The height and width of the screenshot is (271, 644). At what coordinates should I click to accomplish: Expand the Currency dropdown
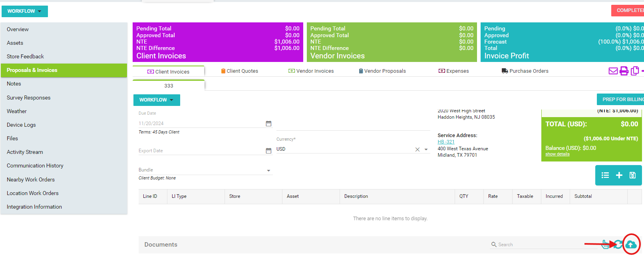point(426,149)
